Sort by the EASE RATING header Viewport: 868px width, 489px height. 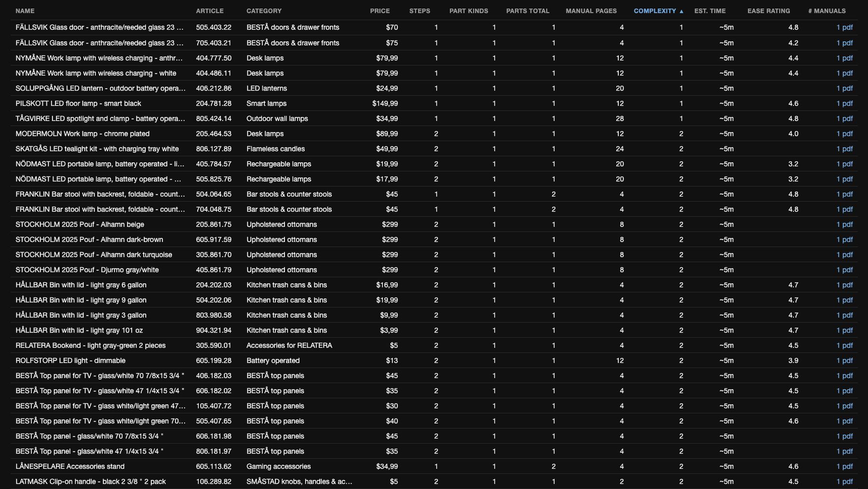coord(769,11)
